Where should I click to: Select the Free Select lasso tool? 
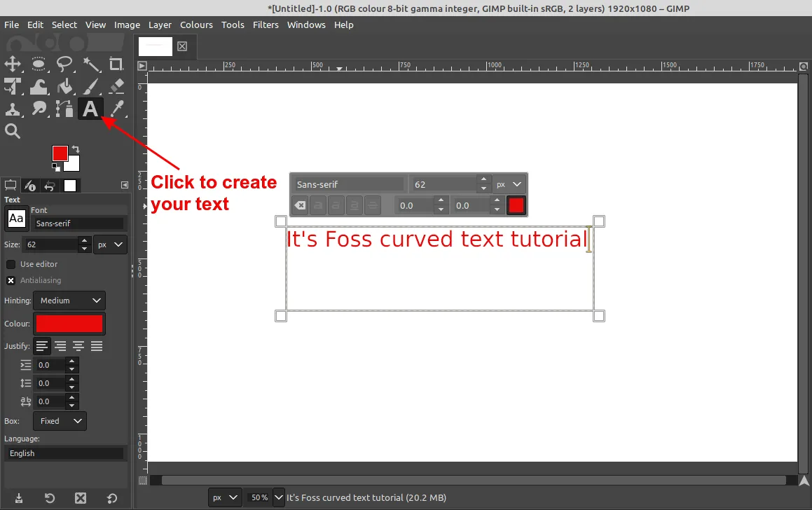(x=64, y=64)
